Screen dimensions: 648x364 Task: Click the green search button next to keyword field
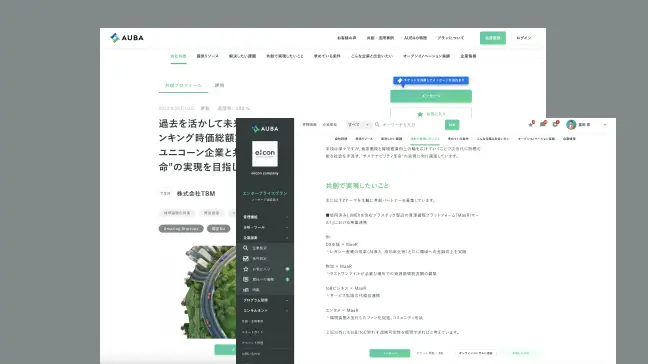click(452, 124)
